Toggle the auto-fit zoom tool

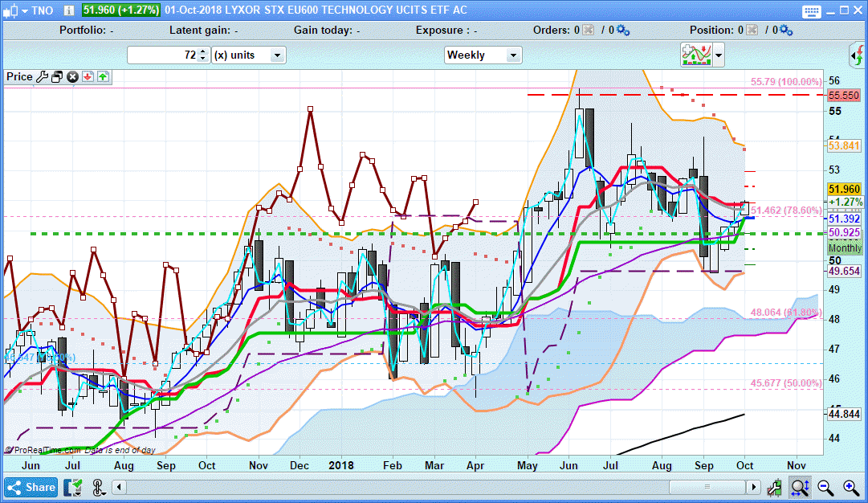point(801,488)
